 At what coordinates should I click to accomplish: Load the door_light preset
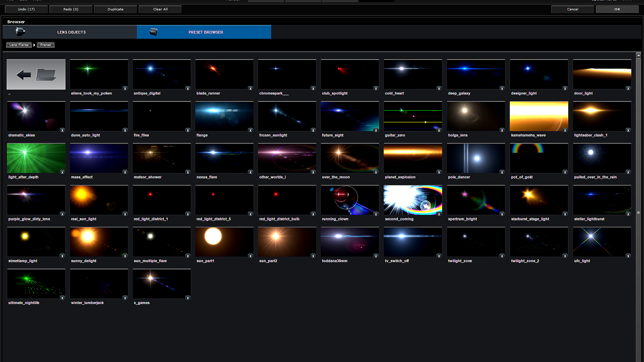(602, 74)
